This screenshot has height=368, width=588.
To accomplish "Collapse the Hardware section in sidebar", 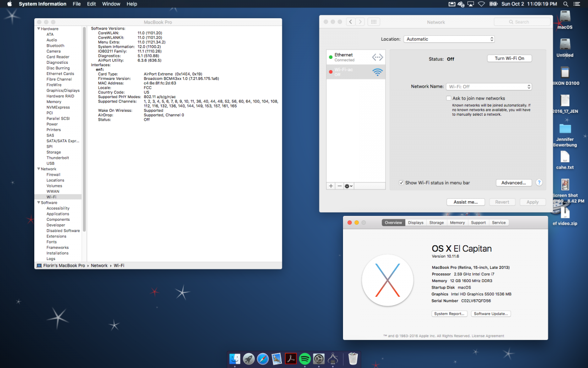I will (x=39, y=29).
